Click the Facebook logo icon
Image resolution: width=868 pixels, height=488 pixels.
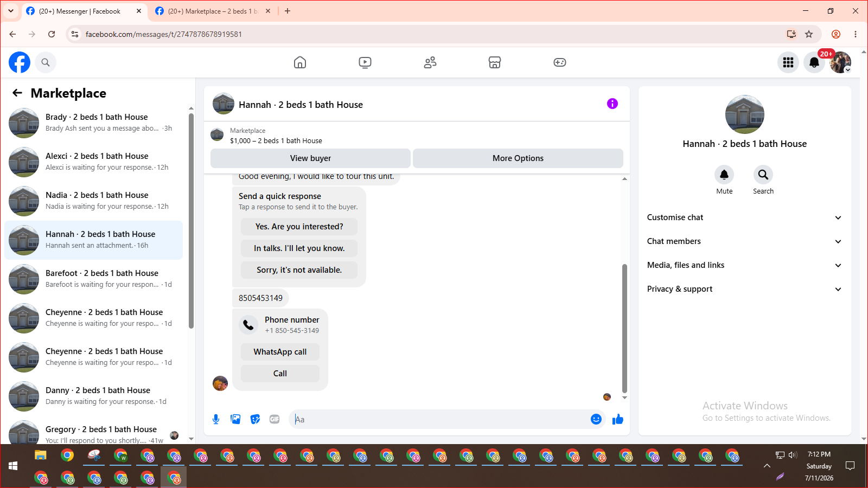tap(20, 62)
